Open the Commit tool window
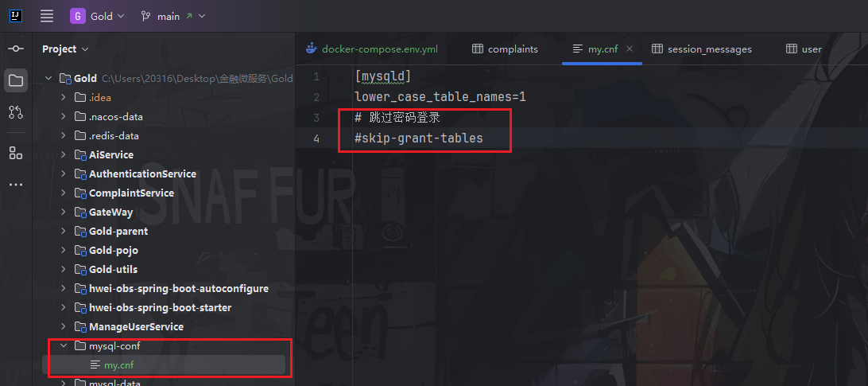868x386 pixels. [x=16, y=49]
